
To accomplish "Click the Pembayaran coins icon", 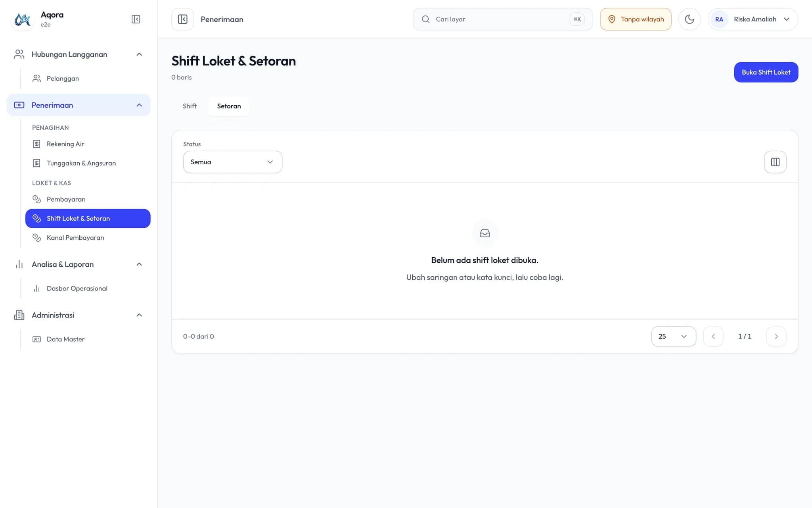I will (36, 199).
